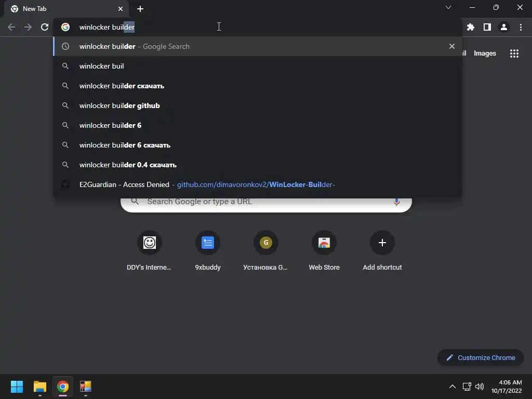Open a new tab with plus button
532x399 pixels.
(x=140, y=9)
